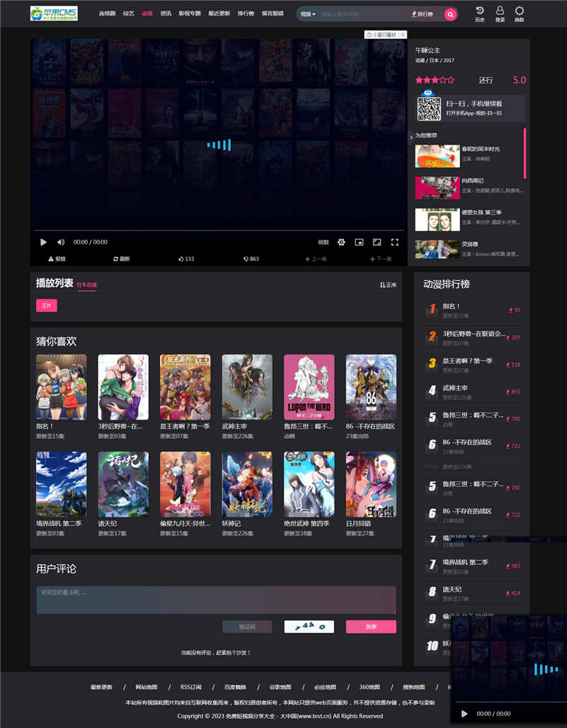Go to the 动漫 navigation tab
Viewport: 567px width, 728px height.
point(147,13)
